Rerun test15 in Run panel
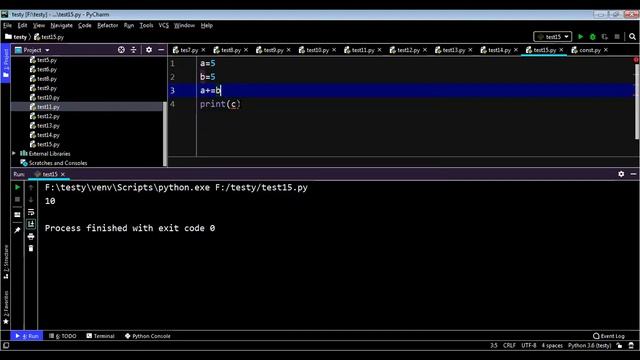The width and height of the screenshot is (640, 360). click(17, 187)
